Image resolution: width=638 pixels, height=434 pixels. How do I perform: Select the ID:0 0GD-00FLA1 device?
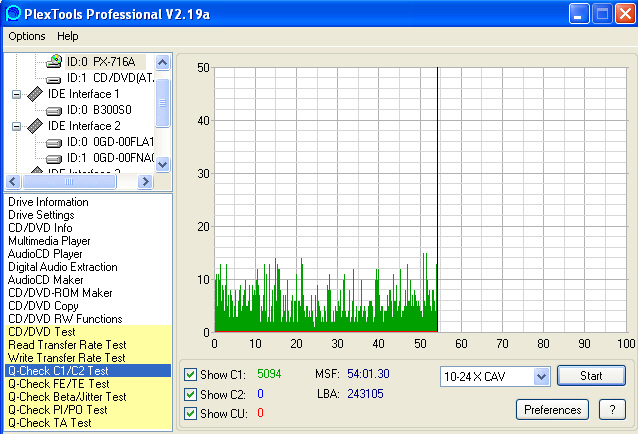110,142
